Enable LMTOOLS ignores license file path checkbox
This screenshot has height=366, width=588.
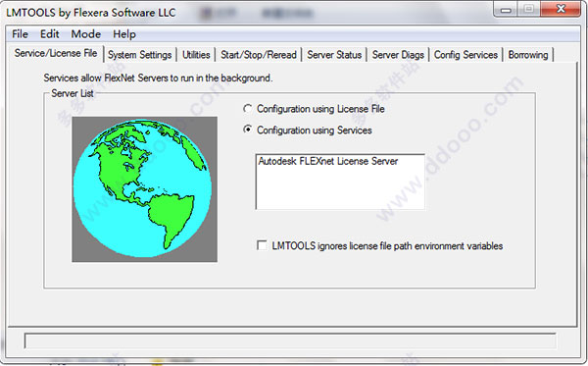coord(262,245)
